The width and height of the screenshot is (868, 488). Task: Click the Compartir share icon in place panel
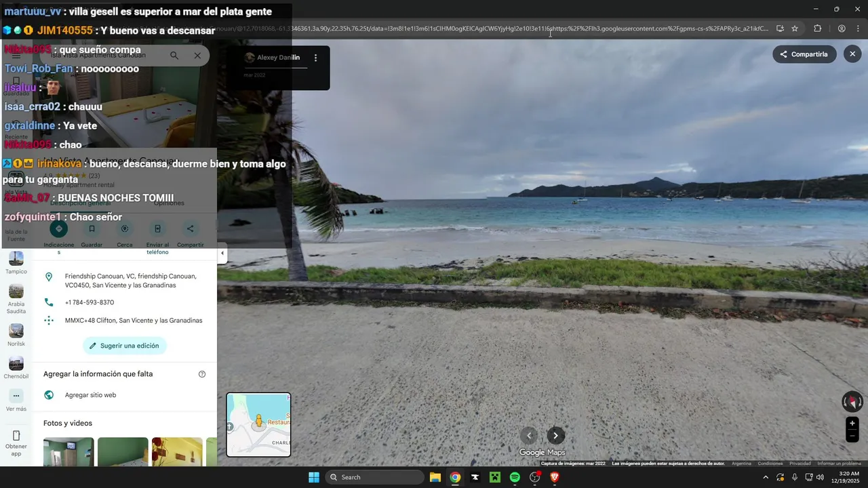190,229
